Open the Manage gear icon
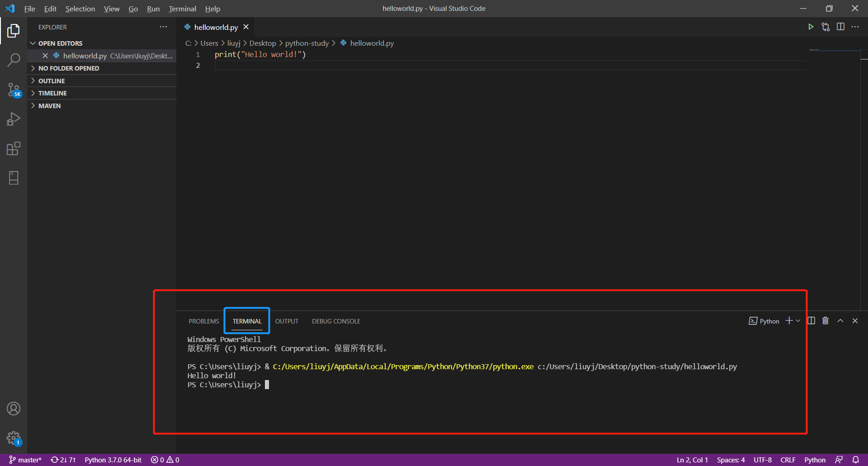Viewport: 868px width, 466px height. [14, 438]
